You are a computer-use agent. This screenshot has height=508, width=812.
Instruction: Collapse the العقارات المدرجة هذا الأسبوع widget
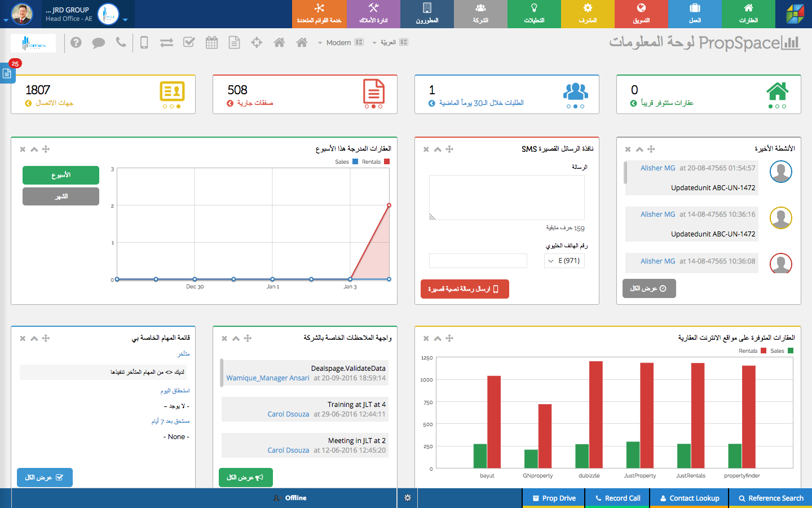click(34, 150)
